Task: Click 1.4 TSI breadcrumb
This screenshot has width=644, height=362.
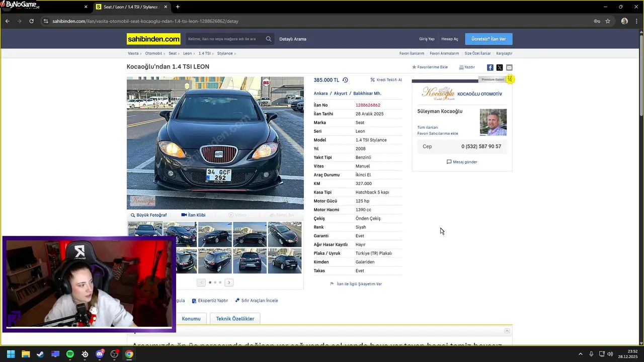Action: tap(204, 53)
